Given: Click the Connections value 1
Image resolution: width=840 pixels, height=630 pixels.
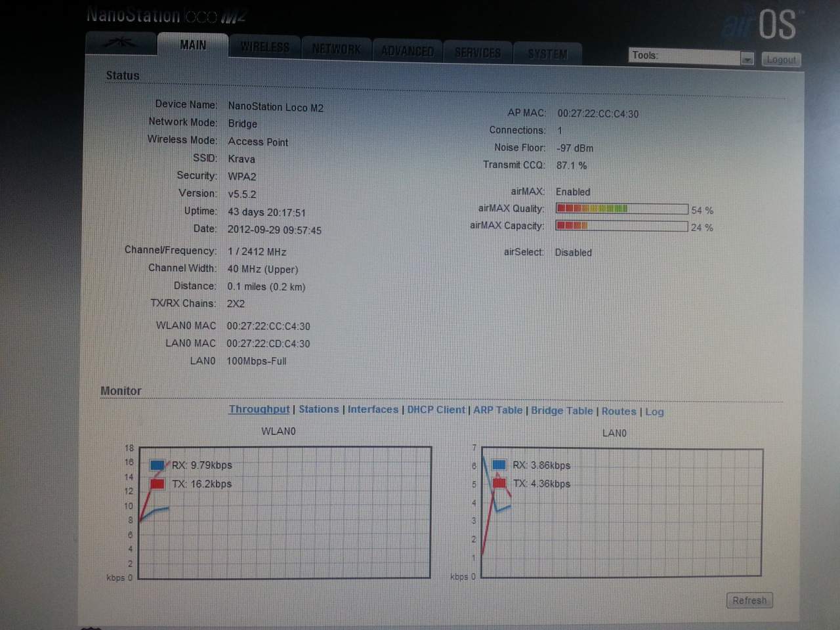Looking at the screenshot, I should point(560,131).
